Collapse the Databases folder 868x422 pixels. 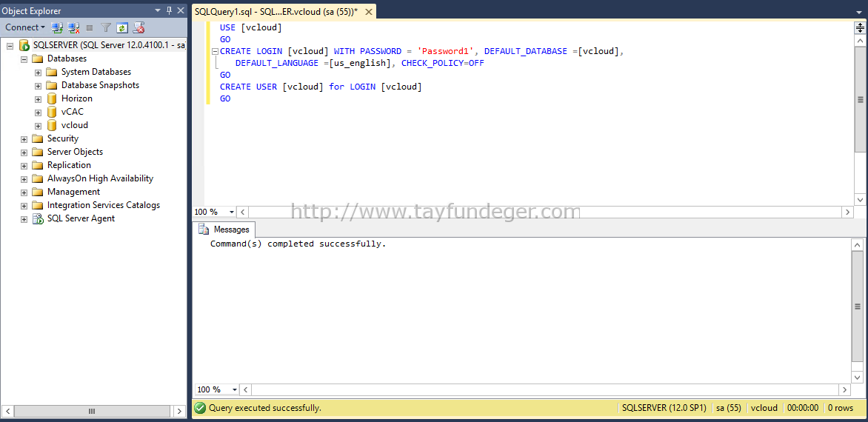[24, 58]
